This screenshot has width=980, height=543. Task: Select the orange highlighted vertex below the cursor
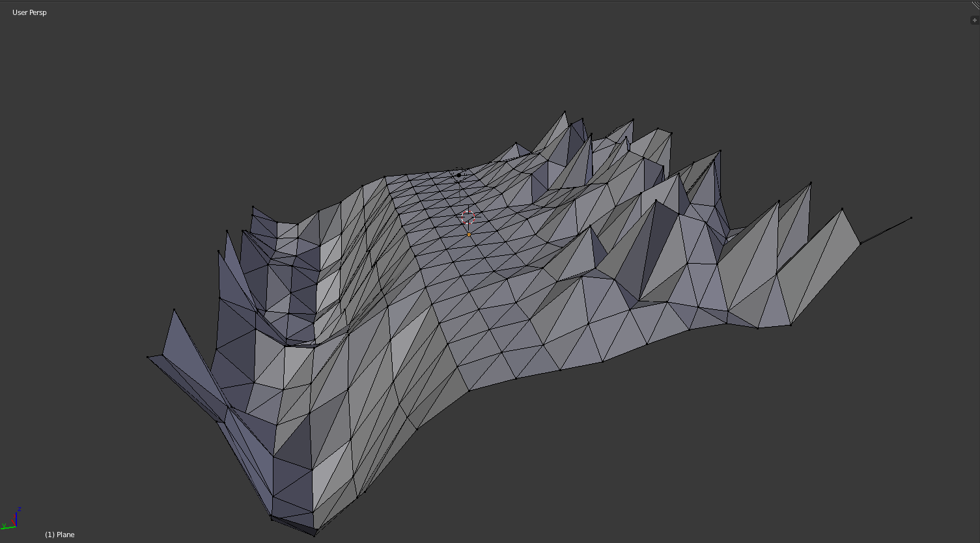coord(469,234)
